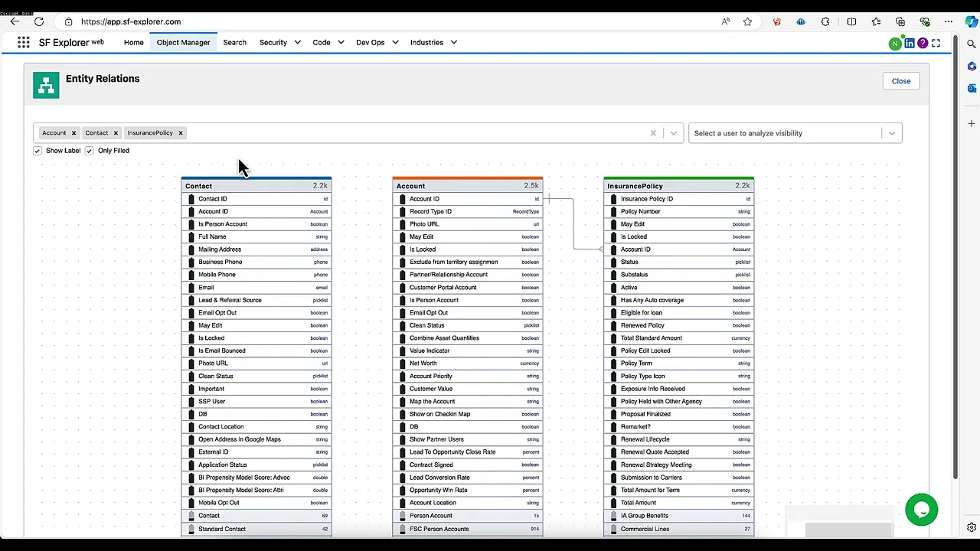Image resolution: width=980 pixels, height=551 pixels.
Task: Select the Object Manager tab
Action: [183, 43]
